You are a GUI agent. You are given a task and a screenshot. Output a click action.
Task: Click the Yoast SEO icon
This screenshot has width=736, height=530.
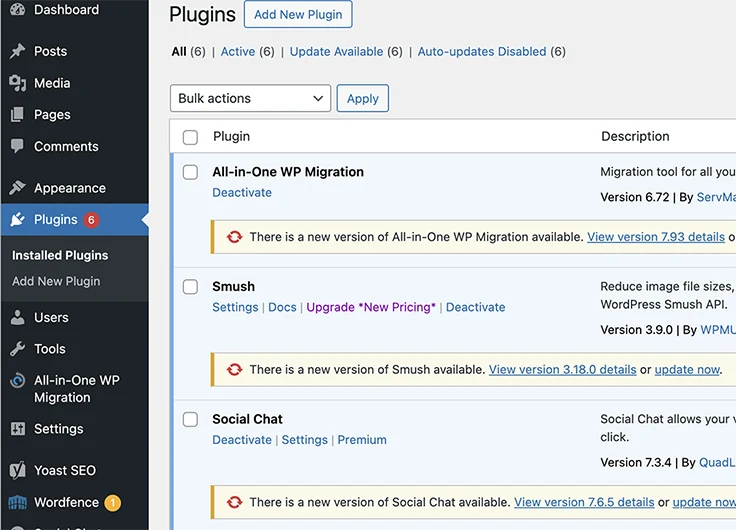click(18, 470)
